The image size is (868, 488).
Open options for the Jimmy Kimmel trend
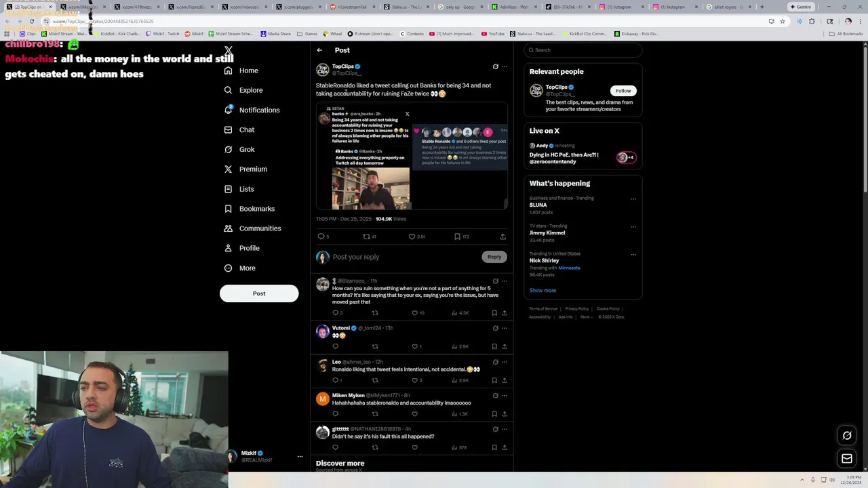click(x=633, y=226)
